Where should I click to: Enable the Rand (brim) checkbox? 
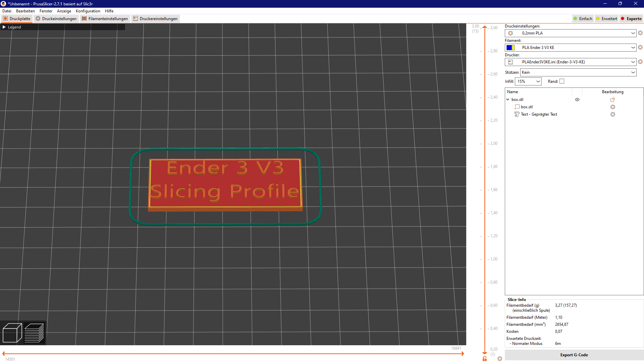coord(562,81)
